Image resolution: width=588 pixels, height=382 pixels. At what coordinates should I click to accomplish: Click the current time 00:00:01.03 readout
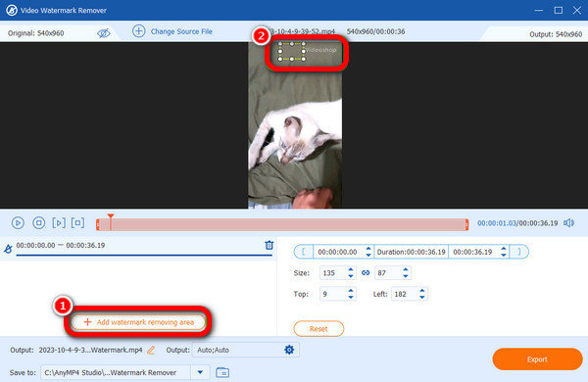pos(497,223)
